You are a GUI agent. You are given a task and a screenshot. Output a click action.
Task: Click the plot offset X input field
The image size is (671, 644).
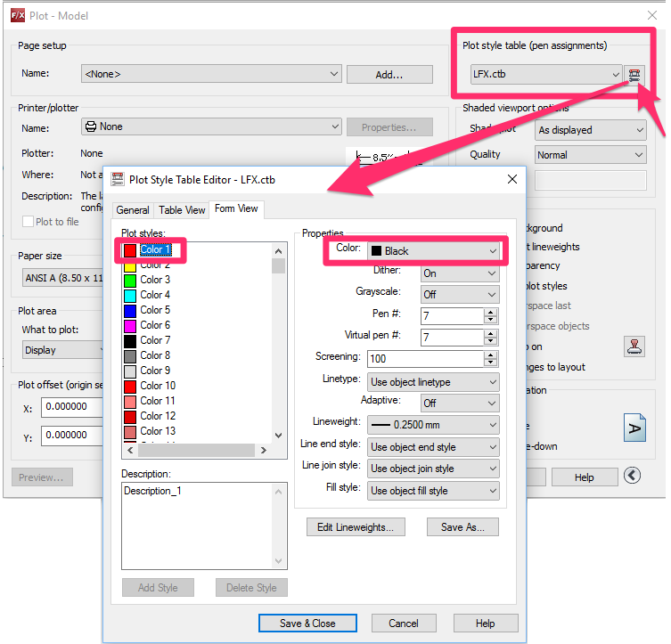click(72, 407)
